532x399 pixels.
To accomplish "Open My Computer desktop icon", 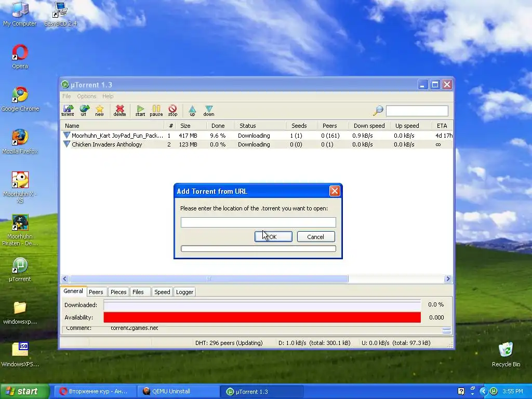I will tap(20, 14).
